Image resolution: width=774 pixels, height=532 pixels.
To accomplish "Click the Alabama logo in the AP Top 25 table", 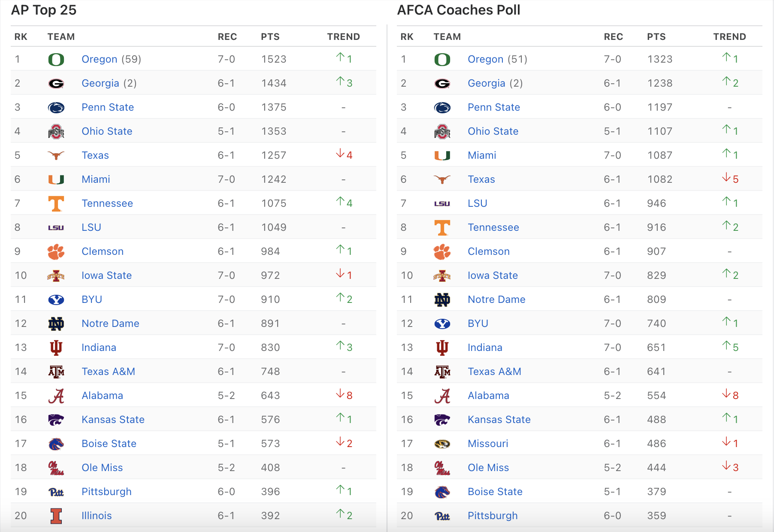I will click(x=56, y=396).
